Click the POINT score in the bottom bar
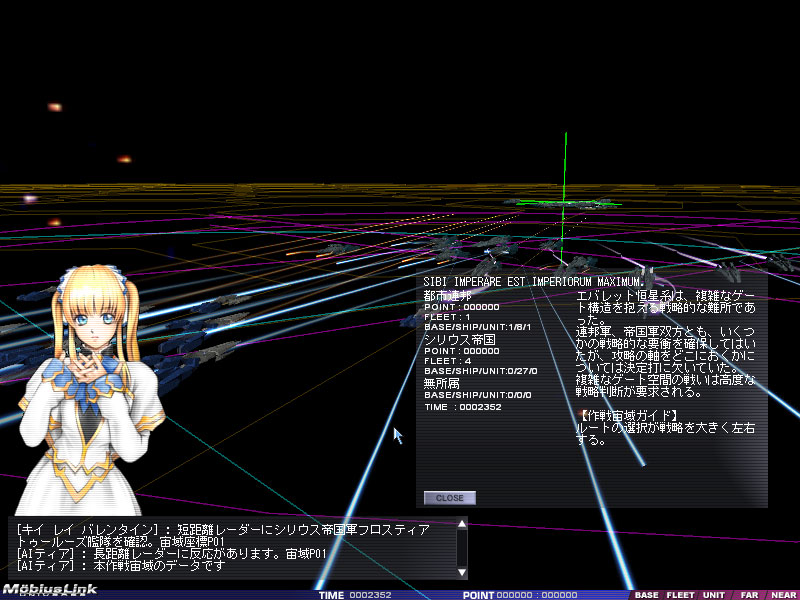This screenshot has width=800, height=600. click(x=520, y=595)
